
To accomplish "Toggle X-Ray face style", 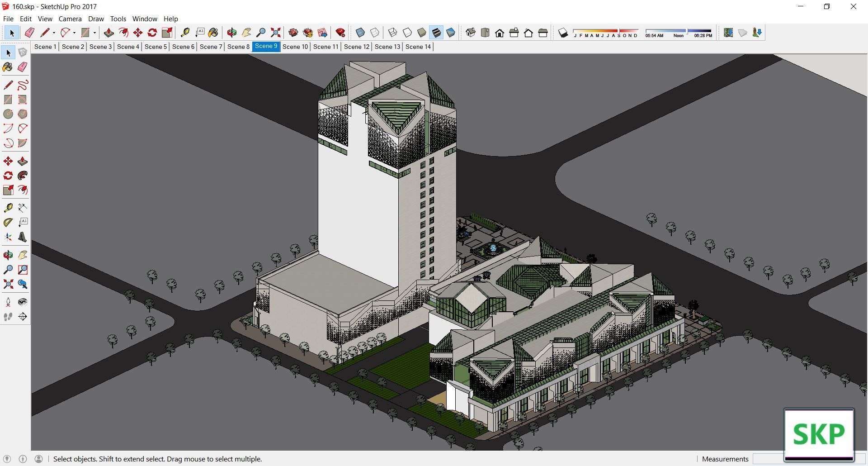I will [360, 33].
